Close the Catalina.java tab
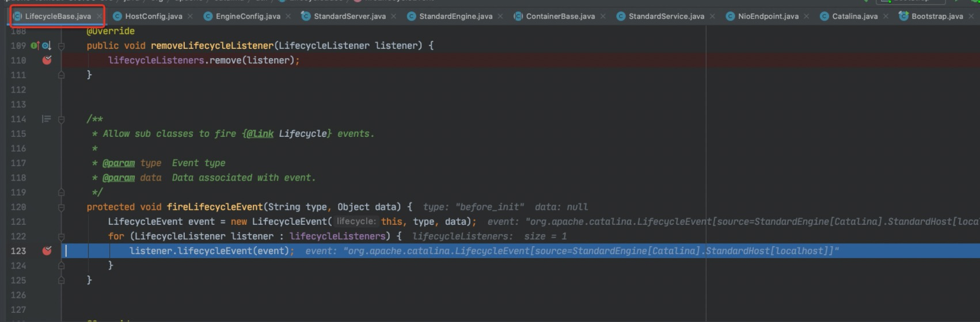The image size is (980, 322). 886,16
